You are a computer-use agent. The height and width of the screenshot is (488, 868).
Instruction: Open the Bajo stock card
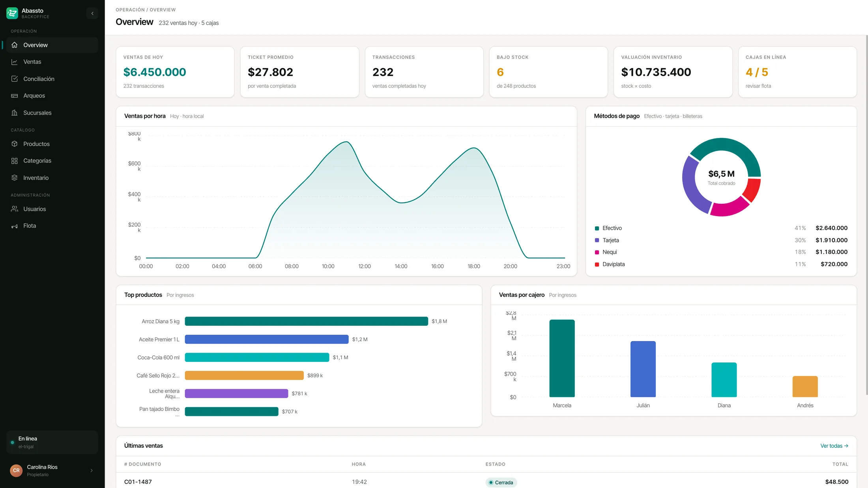[548, 72]
